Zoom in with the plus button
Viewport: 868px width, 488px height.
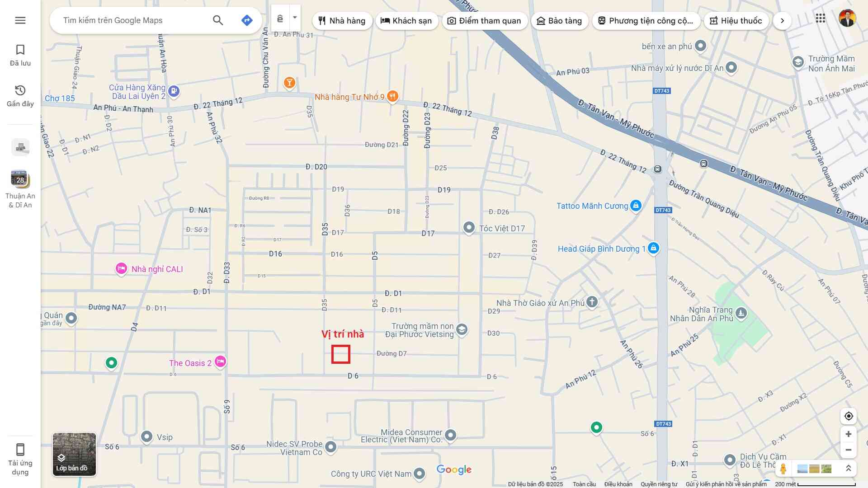click(x=849, y=434)
